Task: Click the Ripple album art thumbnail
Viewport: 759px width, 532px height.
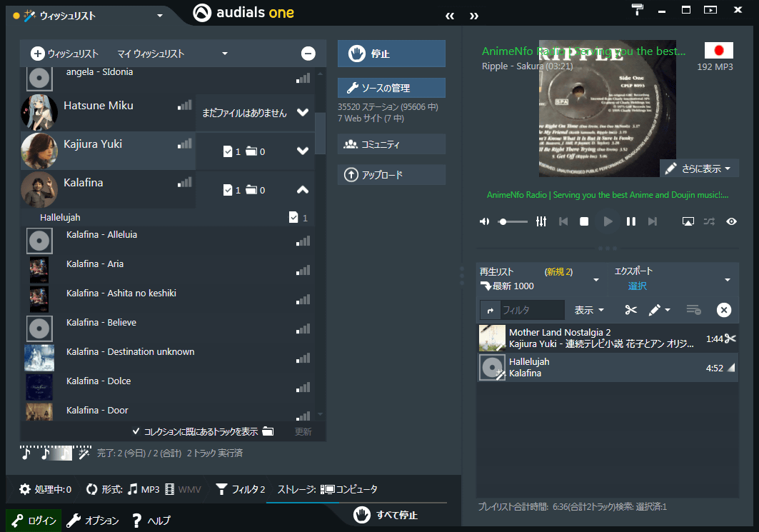Action: pyautogui.click(x=608, y=109)
